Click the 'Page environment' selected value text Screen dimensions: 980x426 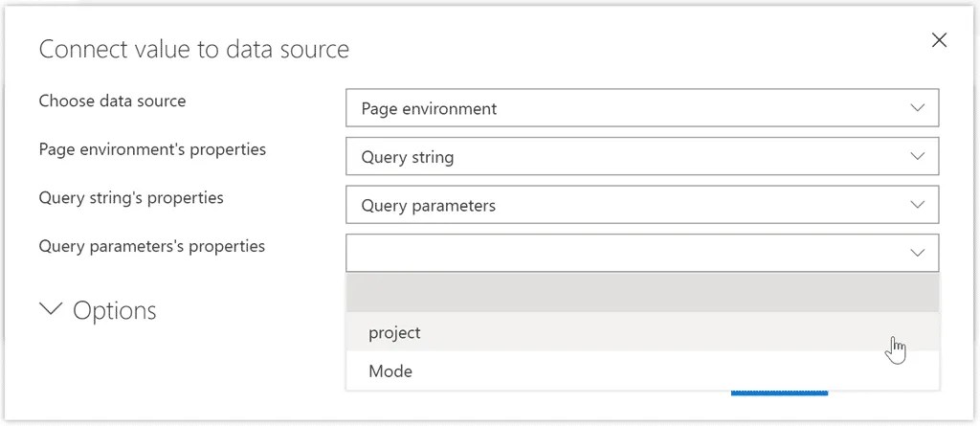[x=429, y=109]
